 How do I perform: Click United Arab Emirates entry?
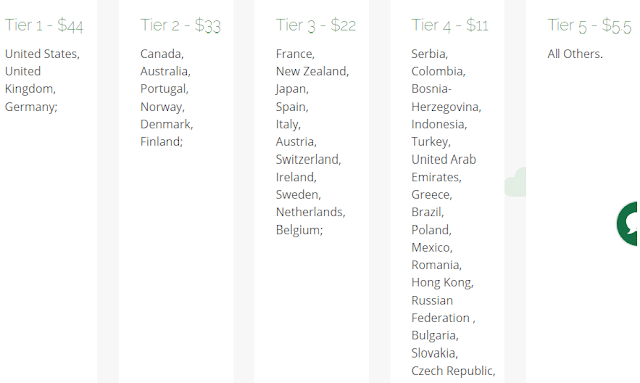pyautogui.click(x=444, y=168)
